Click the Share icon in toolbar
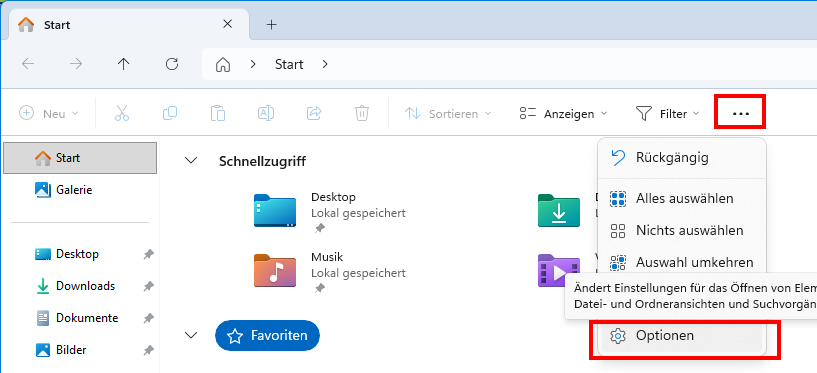 314,113
